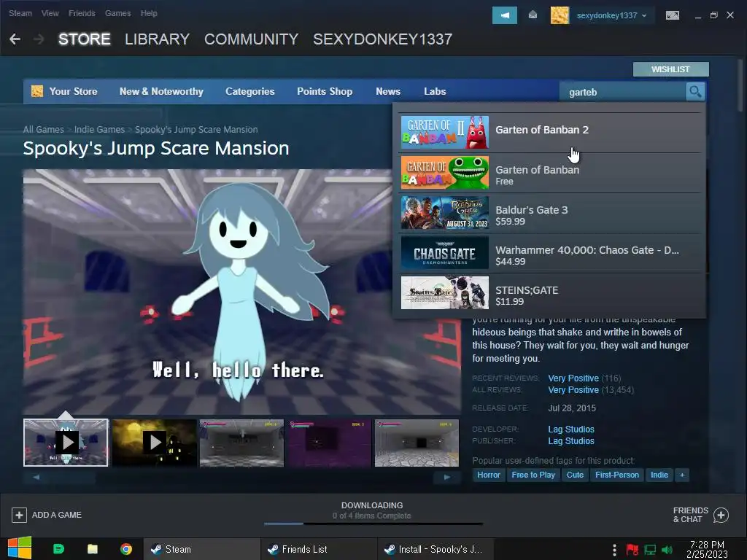Click the First-Person tag

point(617,475)
